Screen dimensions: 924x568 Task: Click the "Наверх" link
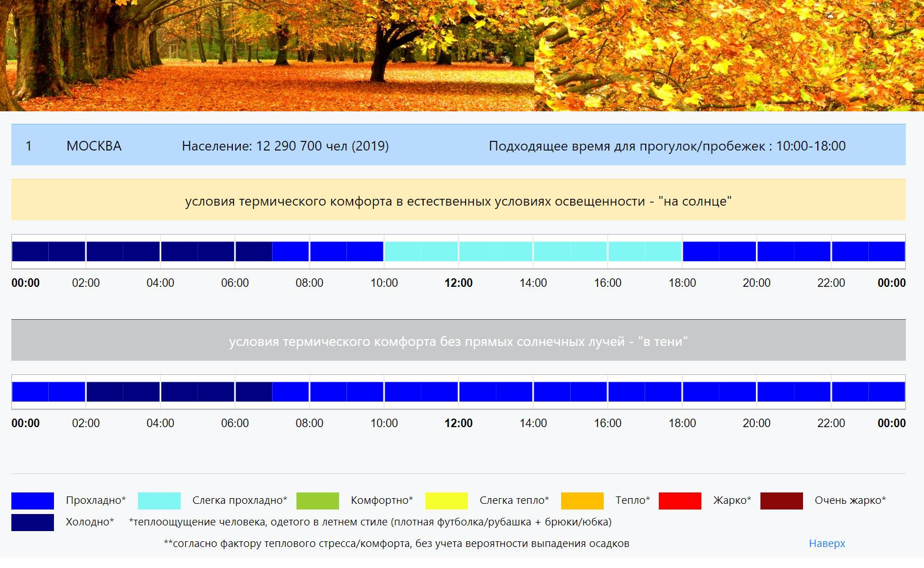pyautogui.click(x=826, y=544)
